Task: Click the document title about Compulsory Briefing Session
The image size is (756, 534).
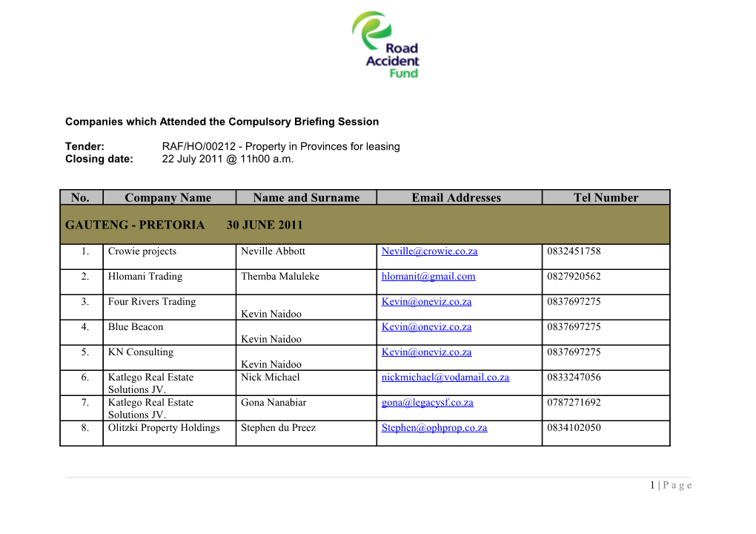Action: click(x=222, y=121)
